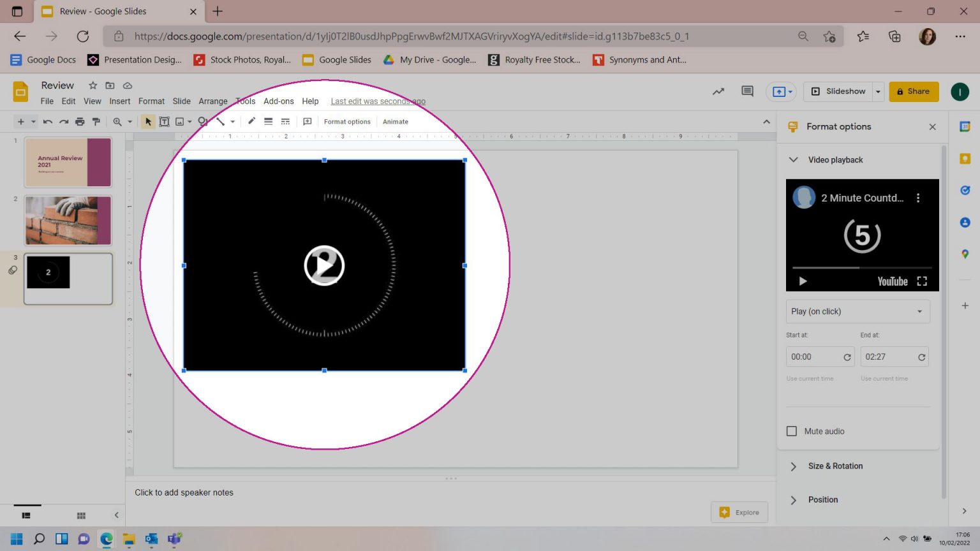The height and width of the screenshot is (551, 980).
Task: Select the Line drawing tool
Action: click(x=220, y=121)
